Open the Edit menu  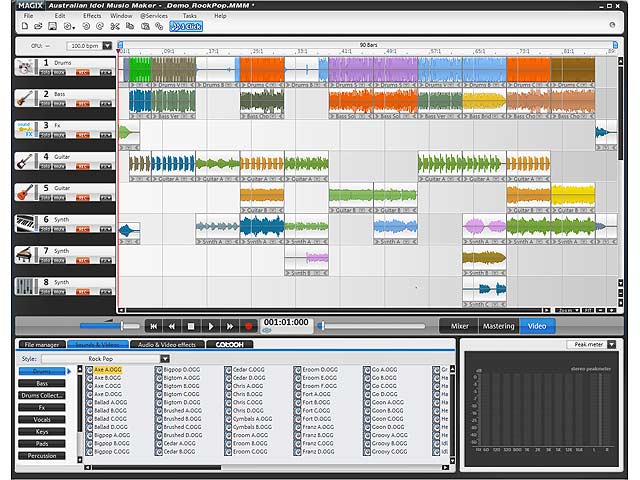coord(60,16)
